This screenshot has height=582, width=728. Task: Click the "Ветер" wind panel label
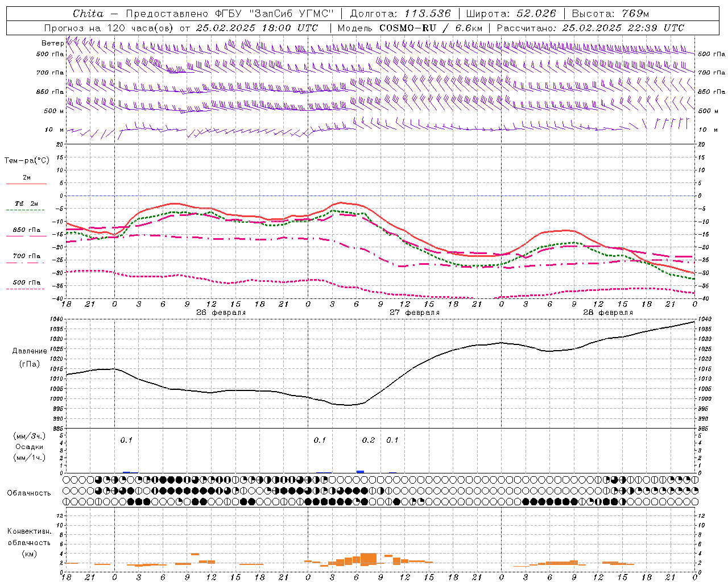coord(53,43)
